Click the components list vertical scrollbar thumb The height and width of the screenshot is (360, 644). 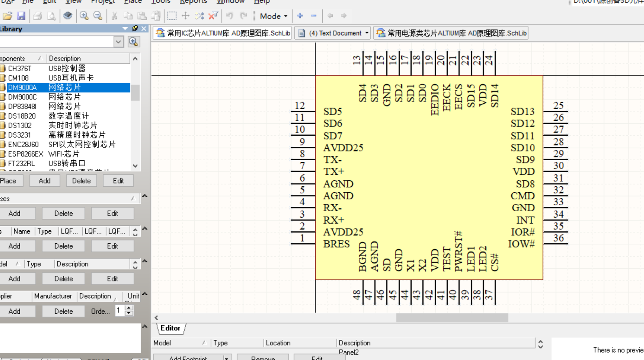[135, 93]
